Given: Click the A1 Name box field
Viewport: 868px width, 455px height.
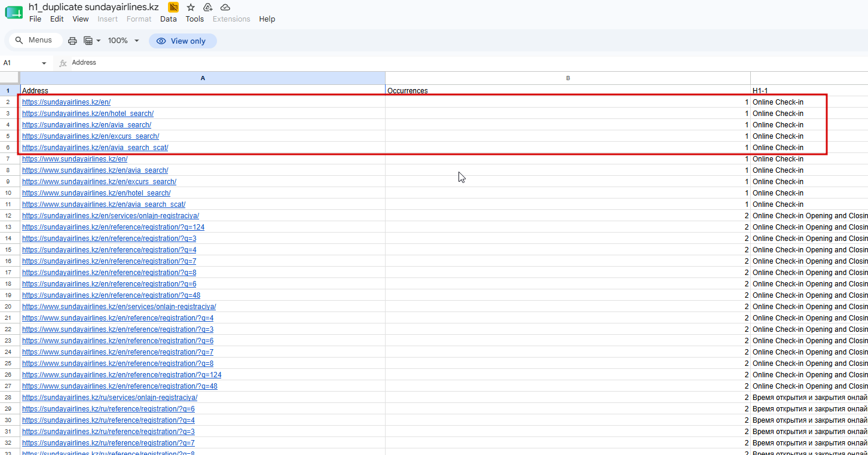Looking at the screenshot, I should coord(19,63).
